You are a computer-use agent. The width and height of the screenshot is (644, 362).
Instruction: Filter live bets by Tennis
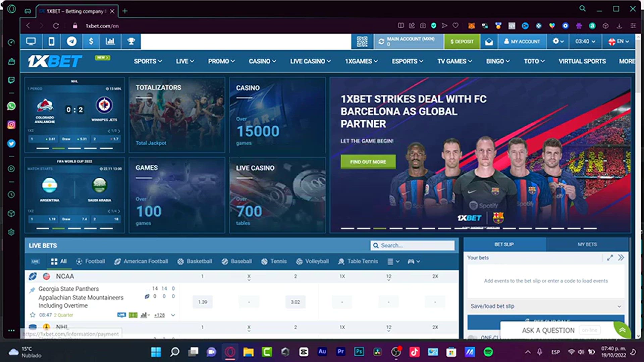(x=274, y=261)
